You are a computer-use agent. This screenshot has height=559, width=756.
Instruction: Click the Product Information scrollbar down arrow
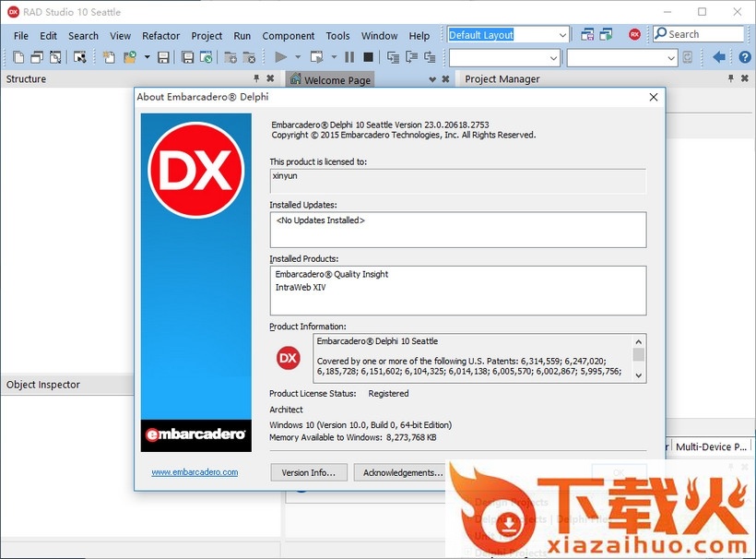[x=638, y=375]
